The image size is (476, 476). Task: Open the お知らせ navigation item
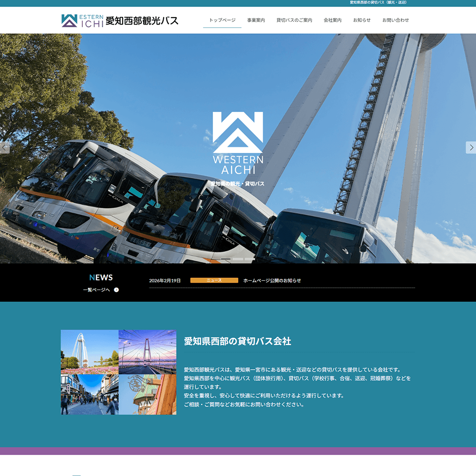coord(362,20)
